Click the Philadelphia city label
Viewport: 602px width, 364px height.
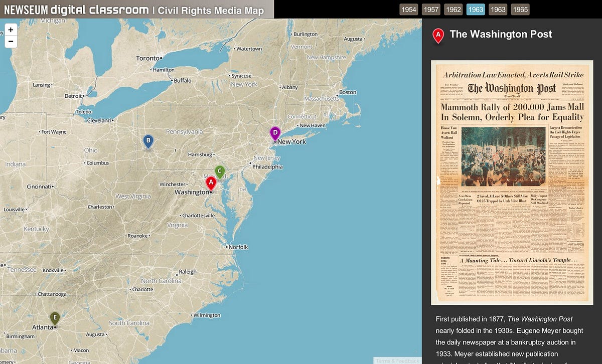click(x=267, y=166)
